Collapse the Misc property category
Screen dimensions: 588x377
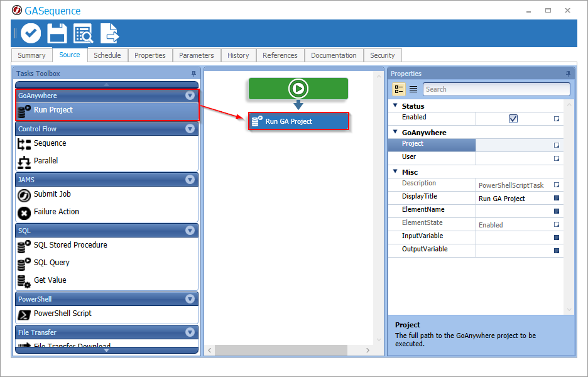(x=395, y=171)
